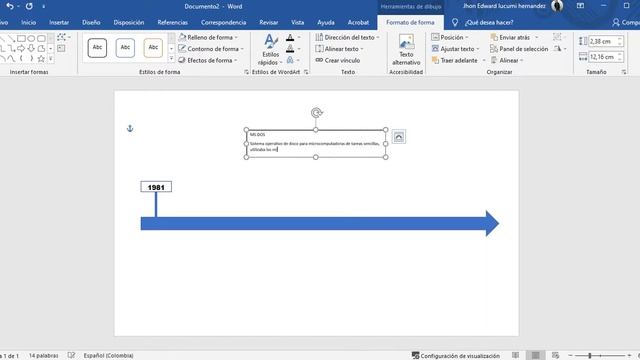The image size is (640, 360).
Task: Apply the black outline Abc style
Action: [97, 48]
